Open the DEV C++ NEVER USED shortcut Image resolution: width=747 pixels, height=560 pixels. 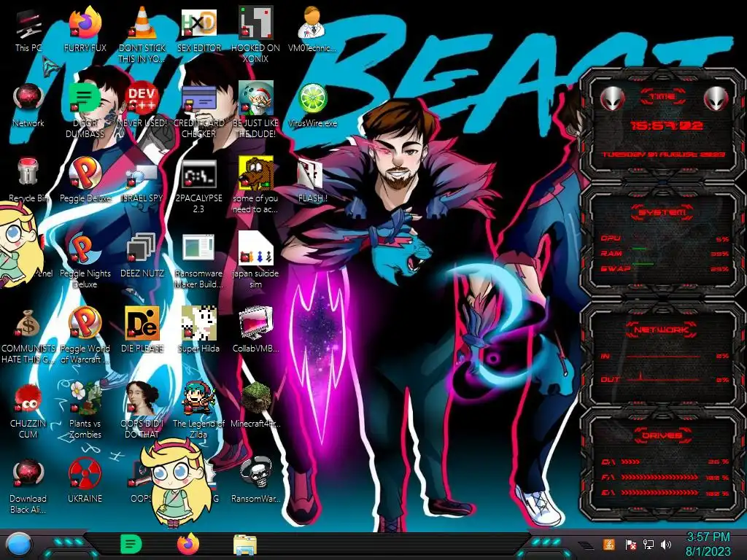142,105
